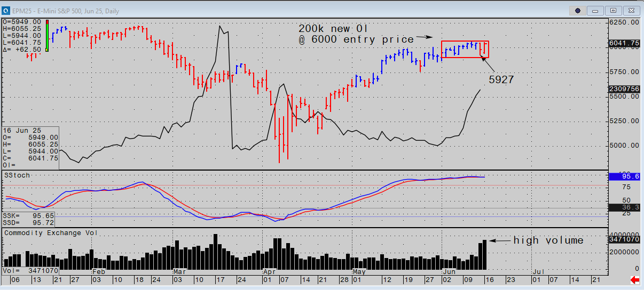This screenshot has width=644, height=290.
Task: Click the 95.6 stochastic scale marker
Action: (x=624, y=177)
